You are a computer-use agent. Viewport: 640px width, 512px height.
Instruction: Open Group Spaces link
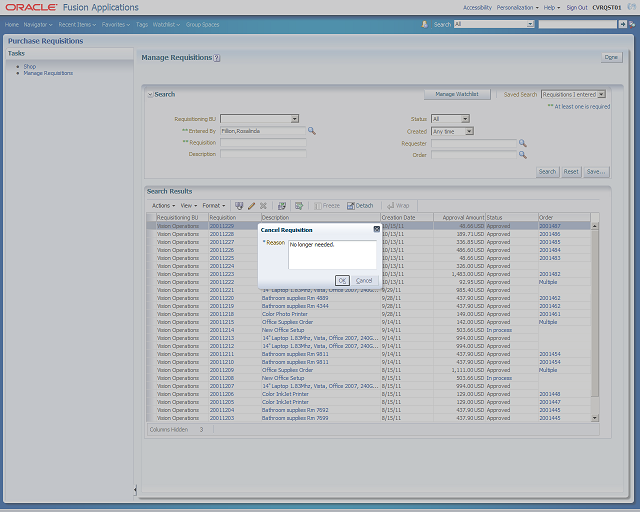tap(202, 24)
